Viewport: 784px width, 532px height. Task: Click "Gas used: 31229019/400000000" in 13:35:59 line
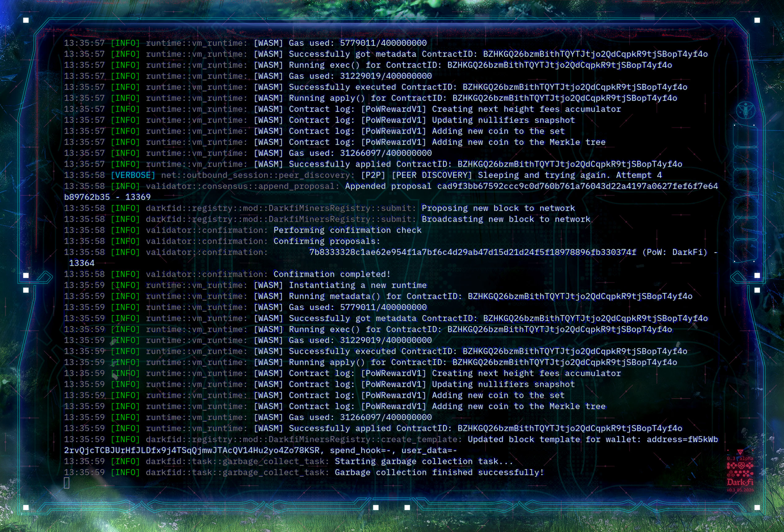pos(360,340)
